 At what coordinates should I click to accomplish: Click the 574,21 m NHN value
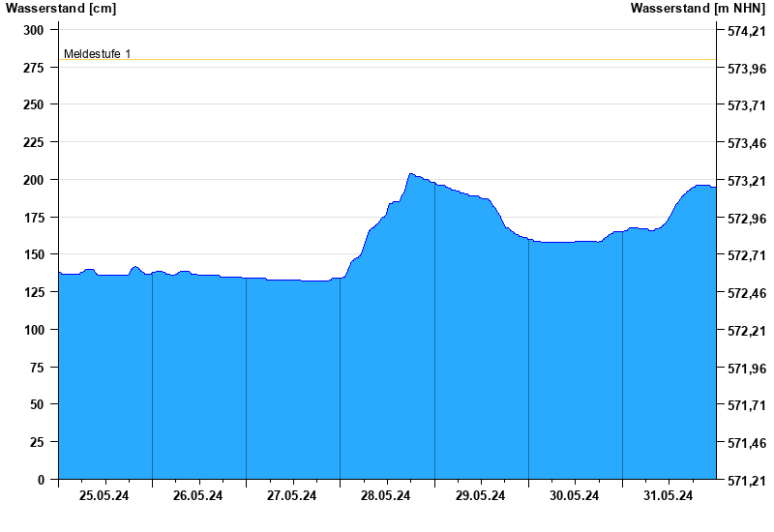pos(747,31)
